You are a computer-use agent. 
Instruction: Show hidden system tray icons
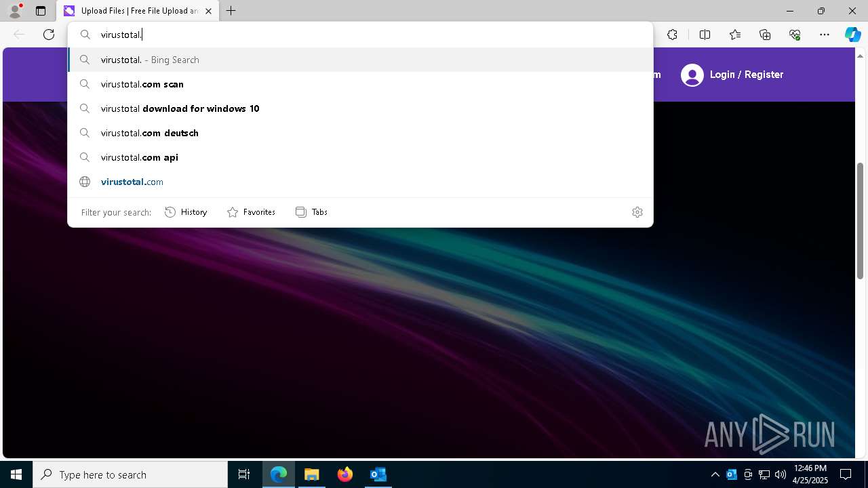pyautogui.click(x=715, y=474)
